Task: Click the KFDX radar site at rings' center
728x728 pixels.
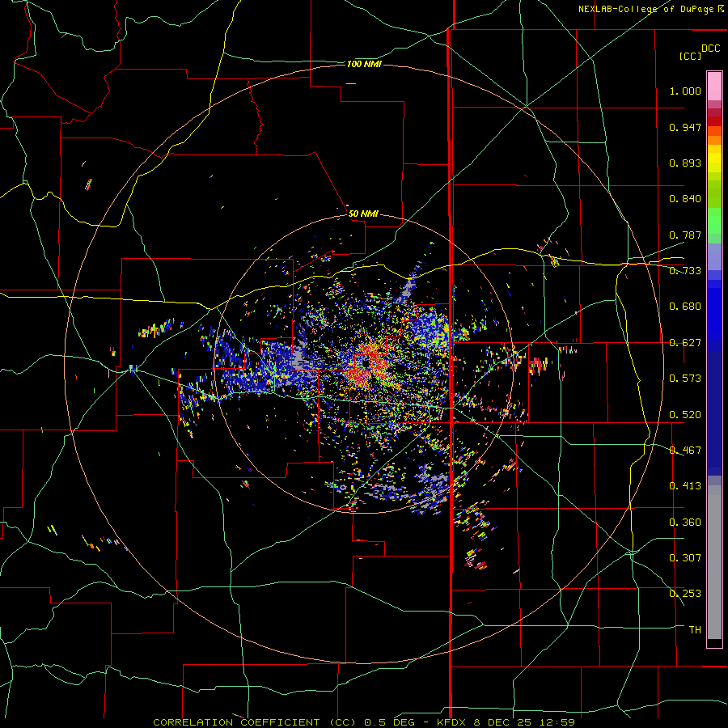Action: click(366, 363)
